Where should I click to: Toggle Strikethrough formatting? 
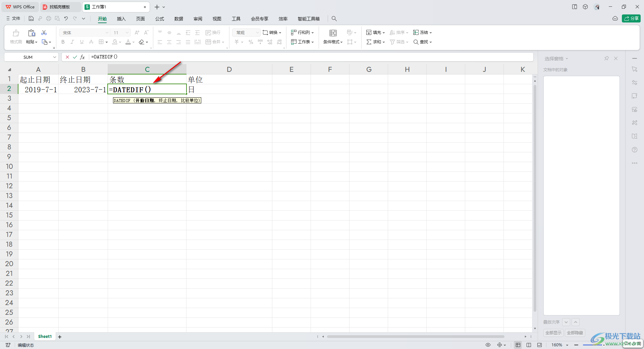point(91,42)
